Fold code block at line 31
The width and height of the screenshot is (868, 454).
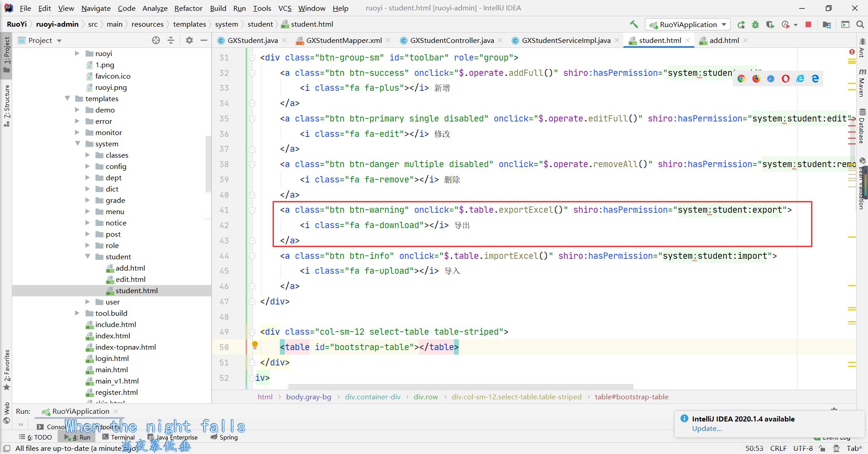(252, 57)
